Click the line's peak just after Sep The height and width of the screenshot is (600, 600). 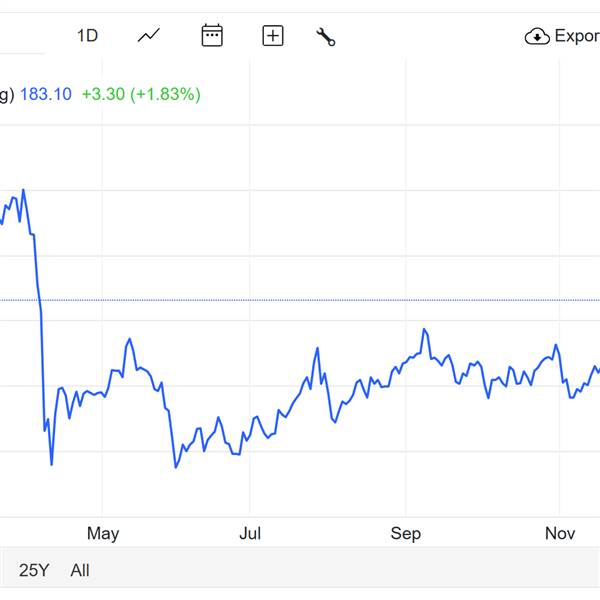[425, 329]
